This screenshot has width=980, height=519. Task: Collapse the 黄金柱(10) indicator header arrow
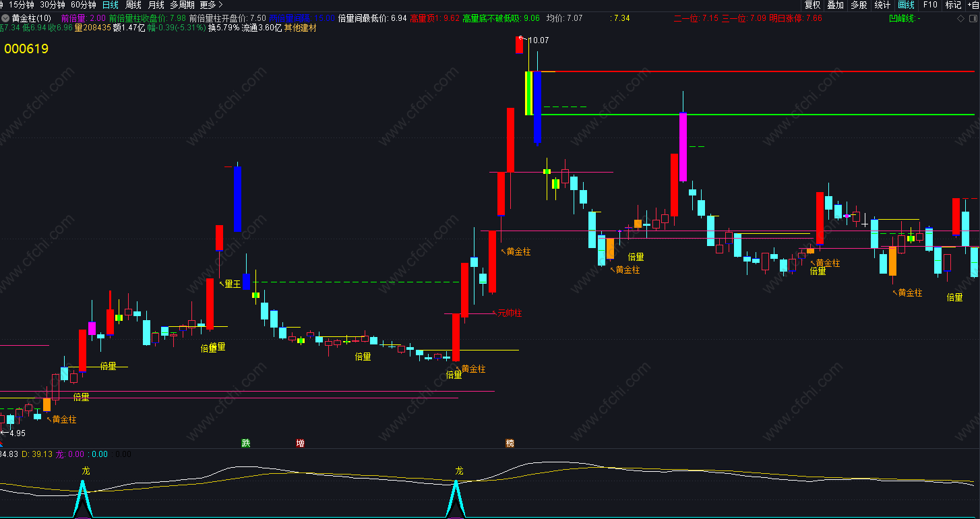(5, 18)
